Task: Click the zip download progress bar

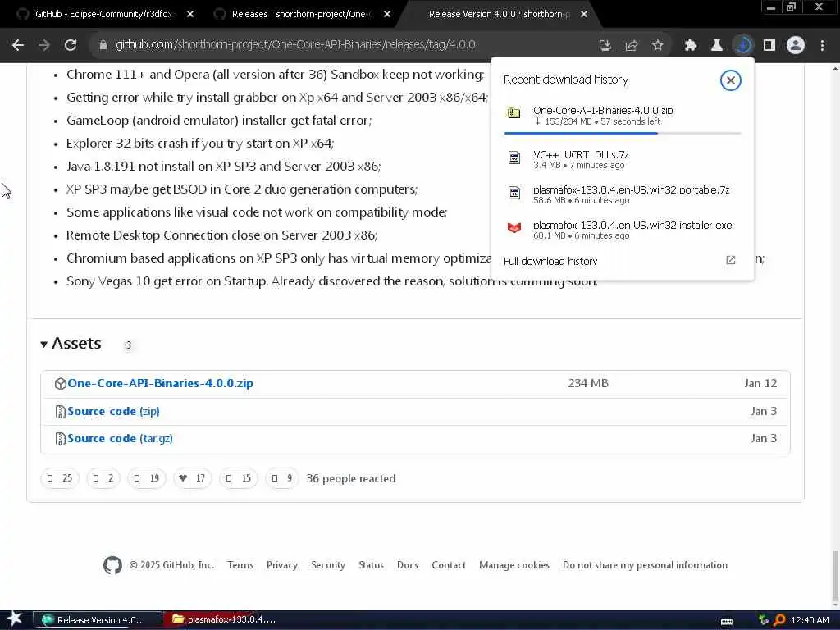Action: point(623,133)
